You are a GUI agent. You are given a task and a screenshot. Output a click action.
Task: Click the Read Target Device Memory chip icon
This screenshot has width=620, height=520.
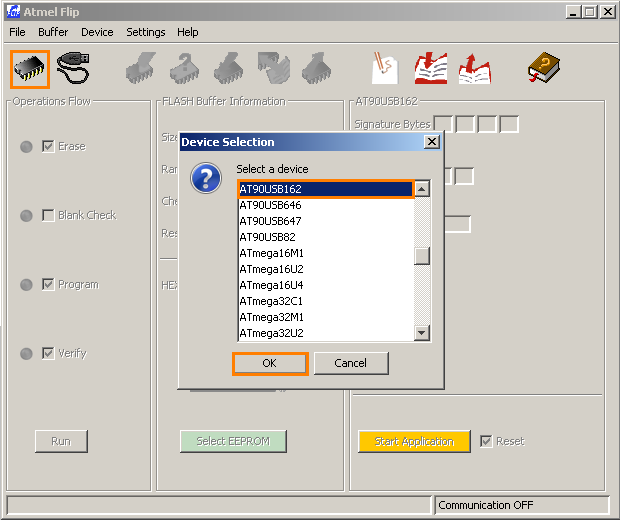[x=317, y=68]
